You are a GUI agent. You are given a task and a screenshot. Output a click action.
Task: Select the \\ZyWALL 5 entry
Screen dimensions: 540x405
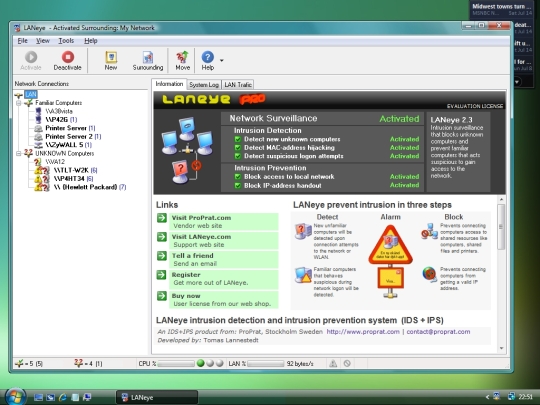click(68, 145)
